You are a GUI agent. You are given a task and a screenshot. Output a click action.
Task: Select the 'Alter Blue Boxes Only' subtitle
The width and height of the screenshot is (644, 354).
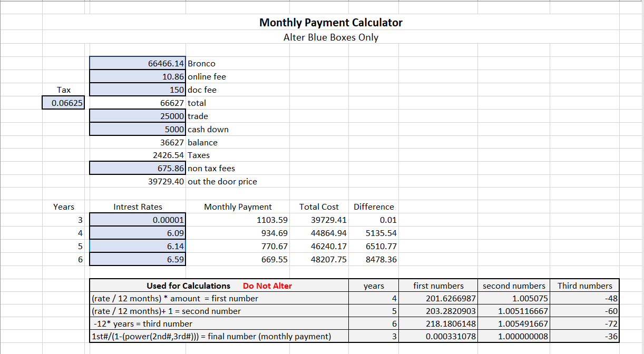point(331,37)
